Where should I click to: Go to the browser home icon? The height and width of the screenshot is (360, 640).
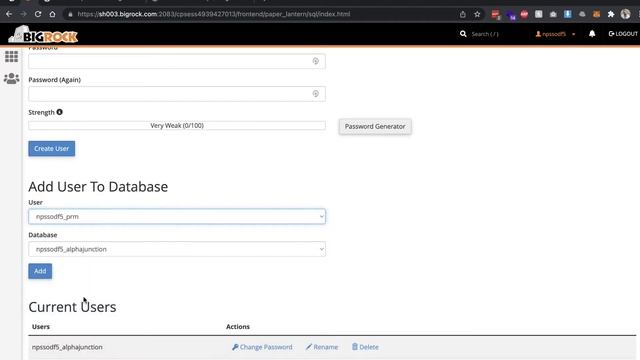(x=53, y=14)
